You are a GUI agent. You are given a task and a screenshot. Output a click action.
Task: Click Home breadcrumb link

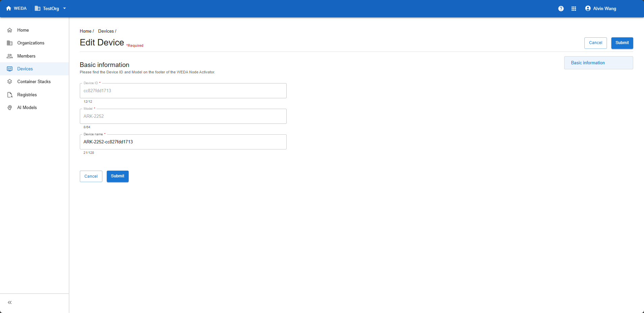coord(86,31)
